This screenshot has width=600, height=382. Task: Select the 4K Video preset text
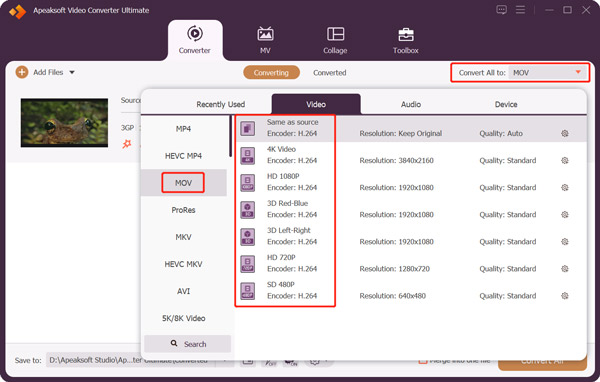(281, 149)
